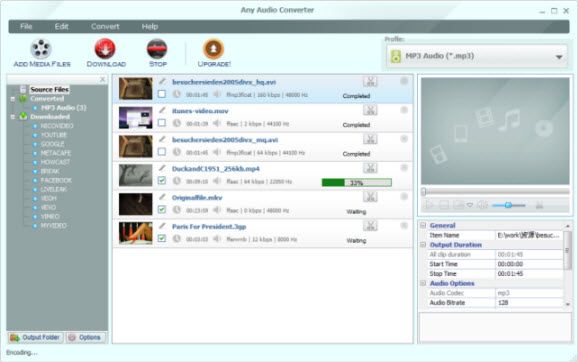Select MP3 Audio (3) in the tree
This screenshot has height=362, width=578.
[63, 108]
